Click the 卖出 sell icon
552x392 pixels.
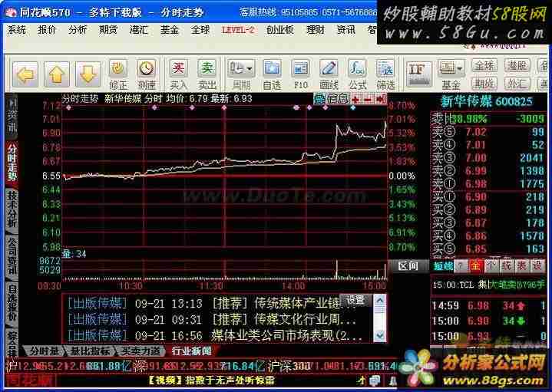(207, 74)
